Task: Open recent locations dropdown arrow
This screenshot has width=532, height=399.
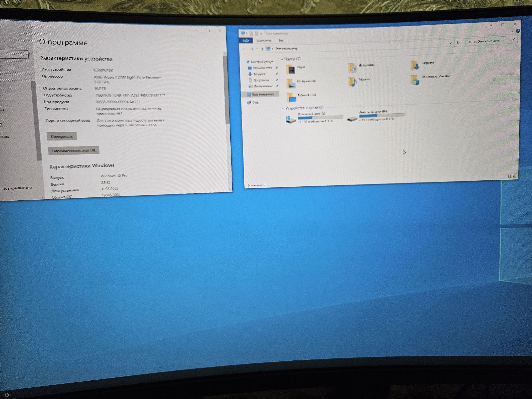Action: [x=257, y=49]
